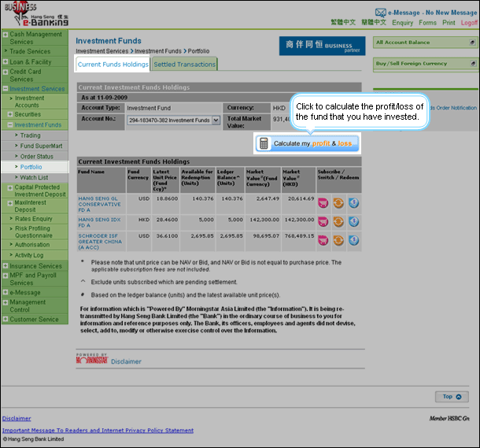The height and width of the screenshot is (448, 480).
Task: Open HANG SENG IDX FD A fund link
Action: coord(99,222)
